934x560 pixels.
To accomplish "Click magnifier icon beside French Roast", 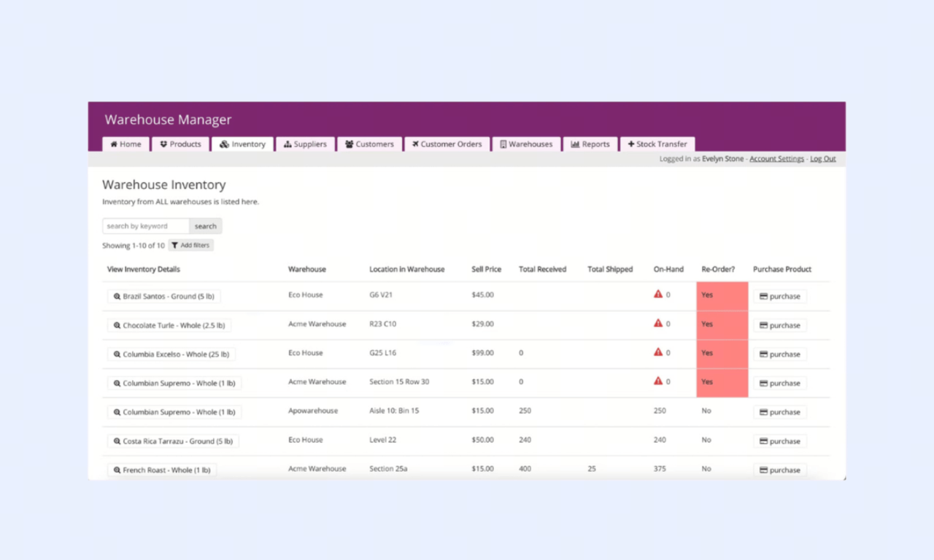I will [x=117, y=470].
